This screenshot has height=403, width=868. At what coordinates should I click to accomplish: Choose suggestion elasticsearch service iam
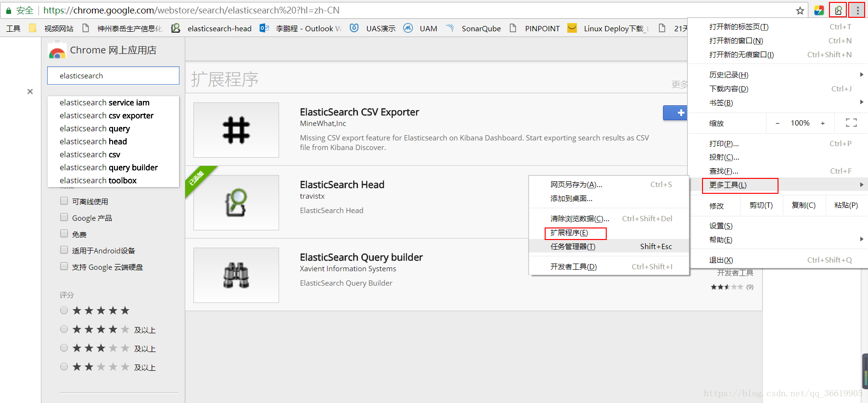click(113, 102)
